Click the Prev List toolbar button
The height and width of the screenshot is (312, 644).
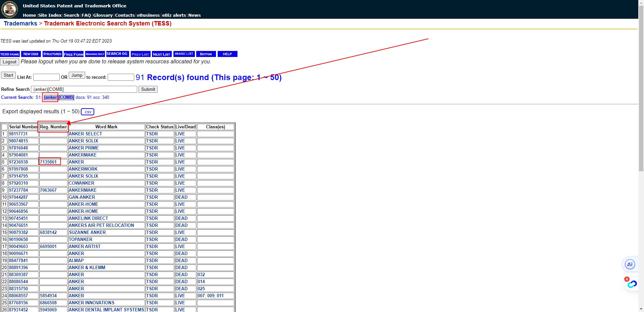point(141,54)
